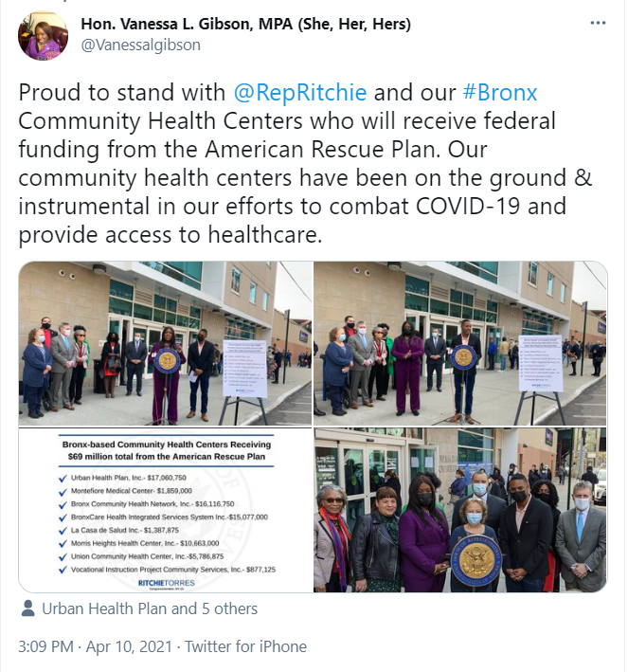The height and width of the screenshot is (672, 628).
Task: Click the easel sign in the top-right photo
Action: 540,363
